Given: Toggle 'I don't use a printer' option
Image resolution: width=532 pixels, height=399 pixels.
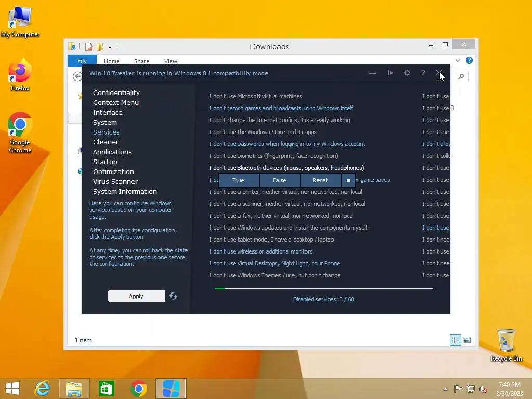Looking at the screenshot, I should click(x=285, y=192).
